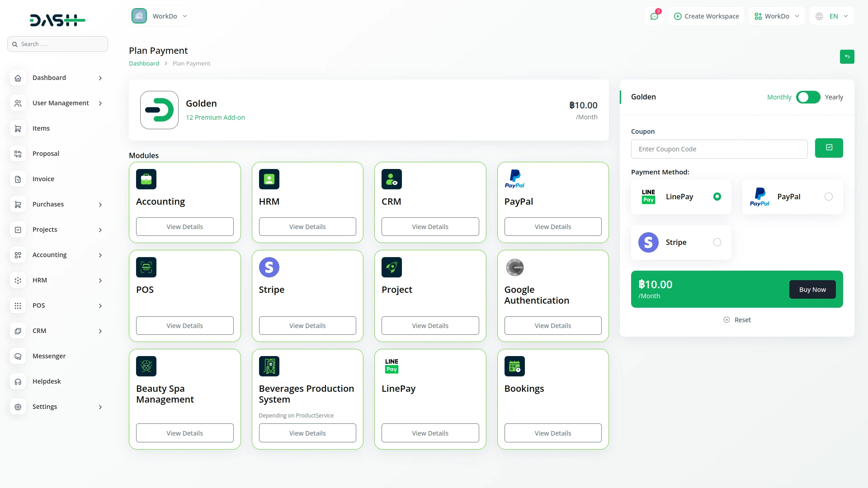
Task: Click the Accounting module icon
Action: (146, 179)
